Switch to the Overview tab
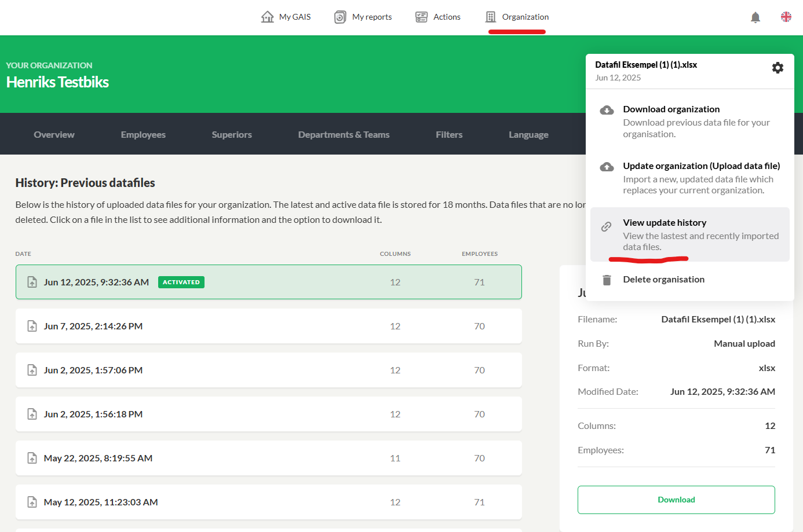 pos(54,134)
